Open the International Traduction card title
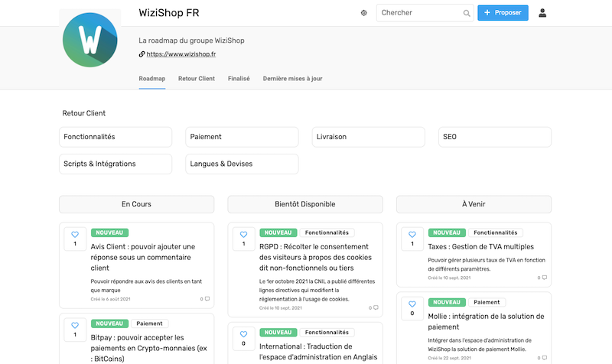The width and height of the screenshot is (612, 364). click(318, 352)
